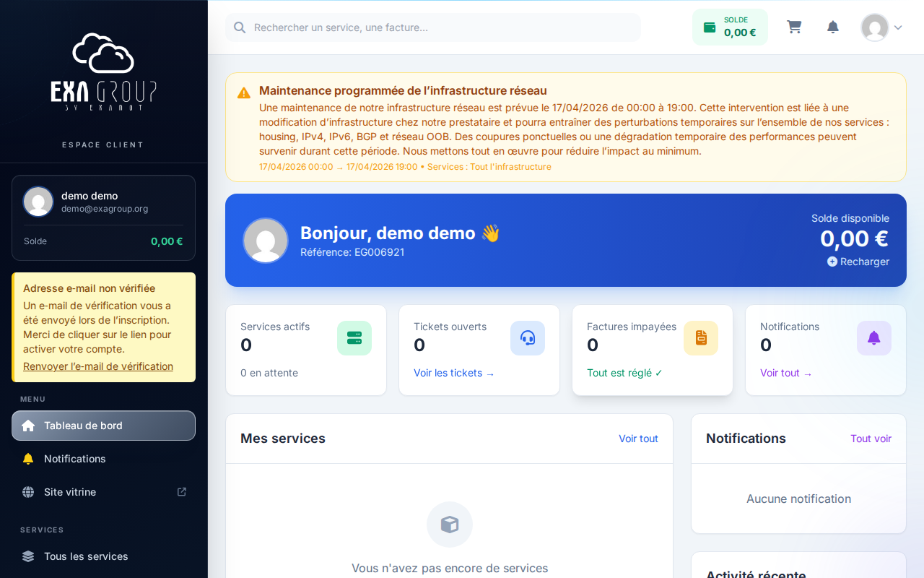The height and width of the screenshot is (578, 924).
Task: Click the Tout est réglé status text
Action: tap(624, 373)
